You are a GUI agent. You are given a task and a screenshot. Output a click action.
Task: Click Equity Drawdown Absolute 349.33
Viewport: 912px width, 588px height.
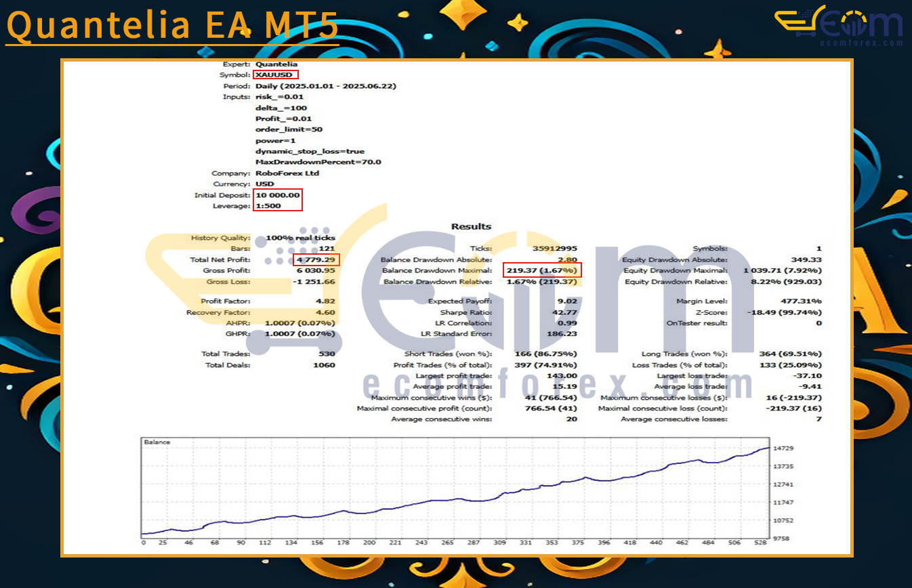[x=806, y=259]
